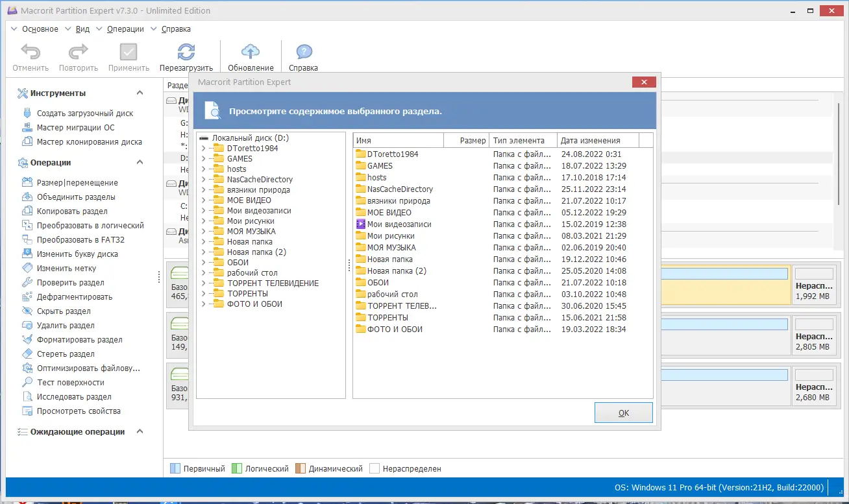The height and width of the screenshot is (504, 849).
Task: Collapse the 'Инструменты' sidebar section
Action: tap(140, 93)
